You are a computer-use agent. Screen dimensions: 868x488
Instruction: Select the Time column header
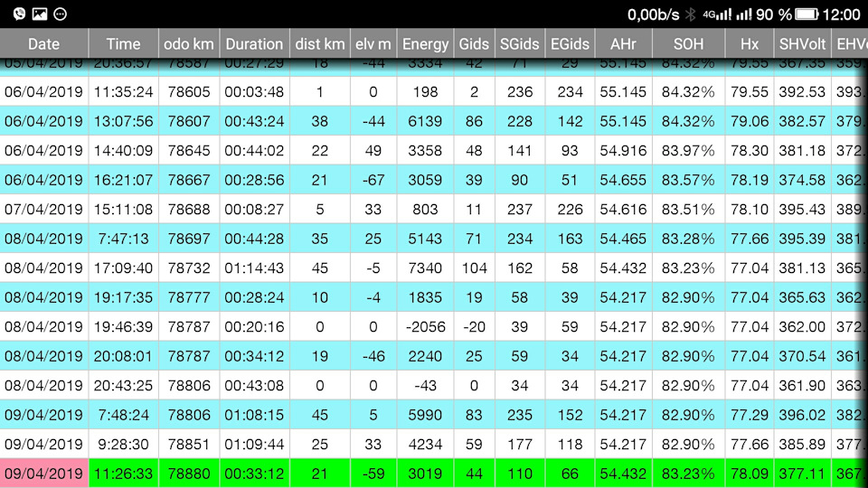click(124, 43)
